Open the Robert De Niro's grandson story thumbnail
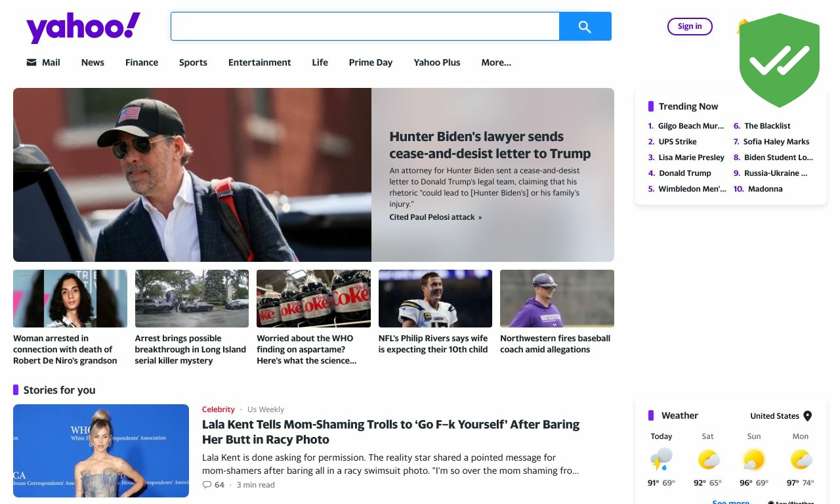The height and width of the screenshot is (504, 840). tap(70, 299)
